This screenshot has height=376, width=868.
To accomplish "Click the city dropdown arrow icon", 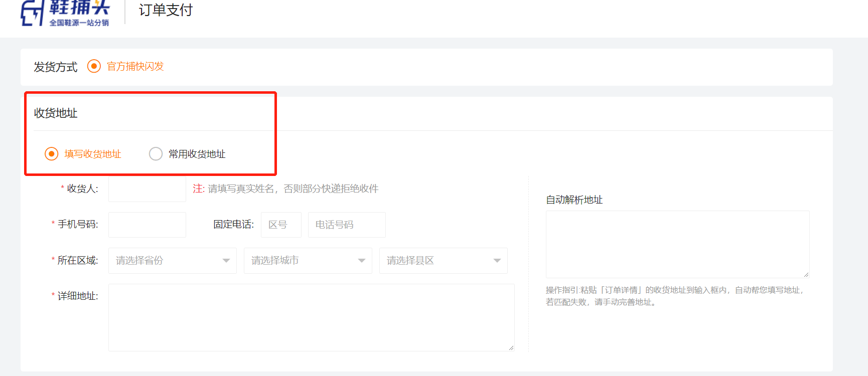I will click(x=362, y=261).
